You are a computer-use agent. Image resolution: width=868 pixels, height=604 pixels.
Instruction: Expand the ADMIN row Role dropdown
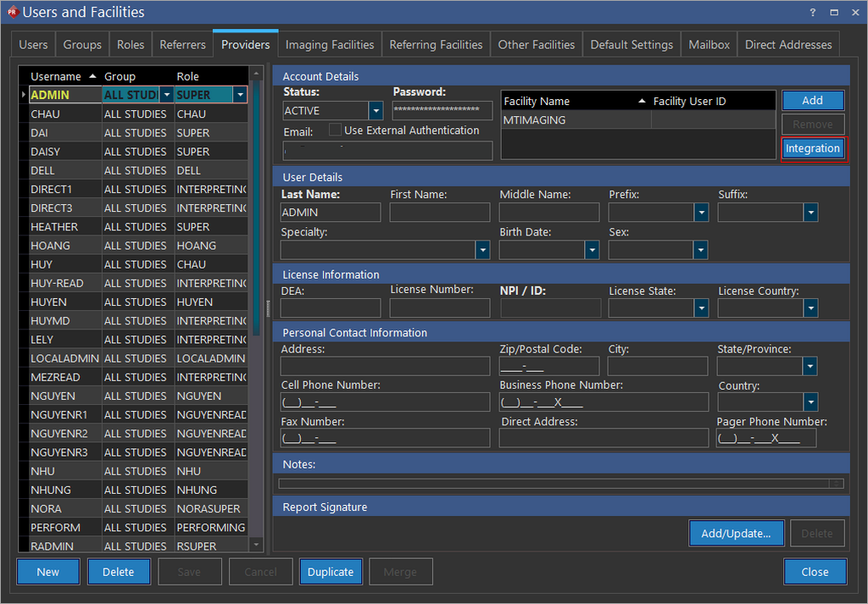(240, 95)
